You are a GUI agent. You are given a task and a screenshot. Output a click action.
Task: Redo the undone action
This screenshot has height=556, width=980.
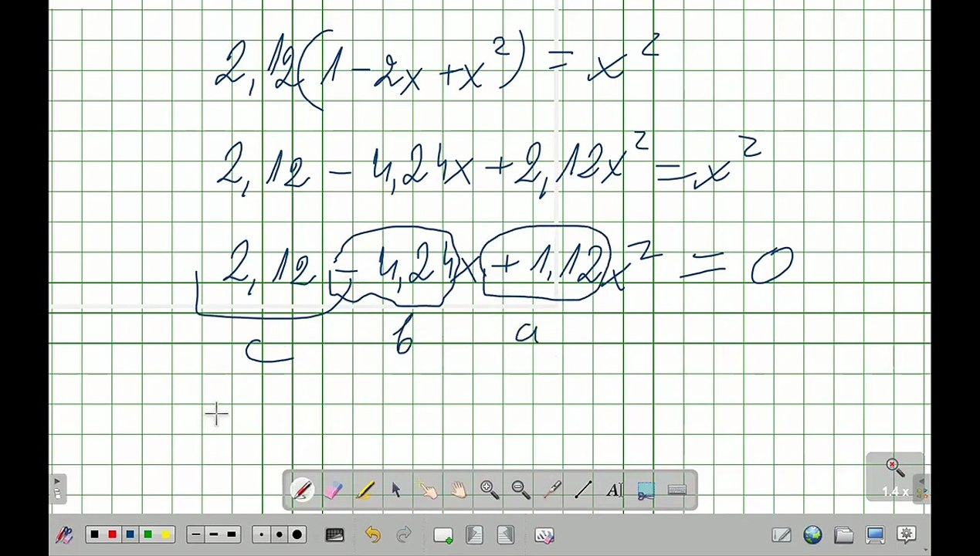click(403, 534)
